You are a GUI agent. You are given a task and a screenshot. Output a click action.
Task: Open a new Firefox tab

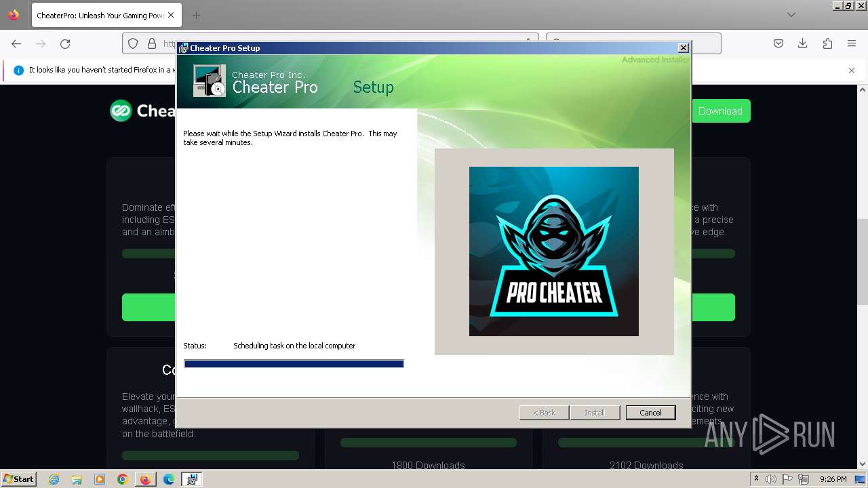[x=196, y=15]
